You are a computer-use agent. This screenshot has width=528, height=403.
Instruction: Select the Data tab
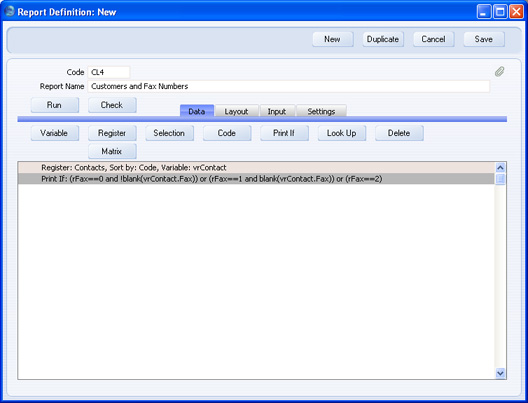[197, 111]
